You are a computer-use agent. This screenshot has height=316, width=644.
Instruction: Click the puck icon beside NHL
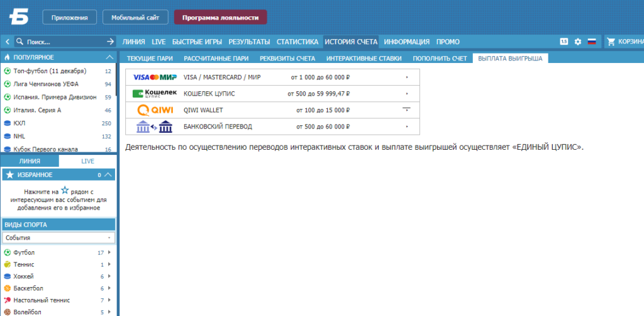pos(7,136)
